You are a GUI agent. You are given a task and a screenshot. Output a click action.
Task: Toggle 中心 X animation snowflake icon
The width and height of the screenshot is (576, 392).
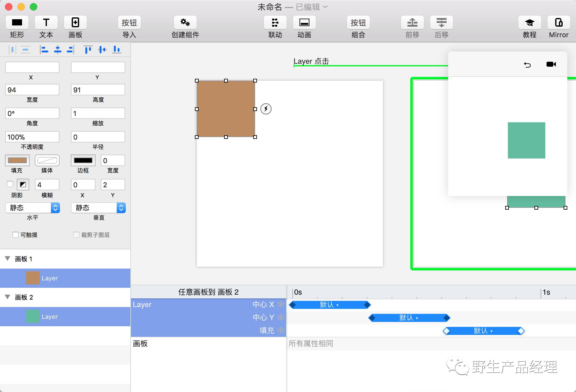281,305
